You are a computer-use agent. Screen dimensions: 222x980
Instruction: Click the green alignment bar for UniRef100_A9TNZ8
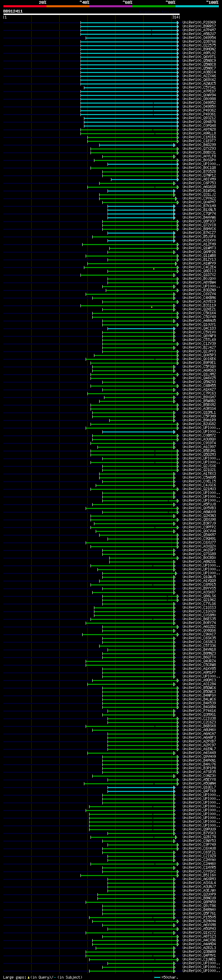(x=129, y=129)
